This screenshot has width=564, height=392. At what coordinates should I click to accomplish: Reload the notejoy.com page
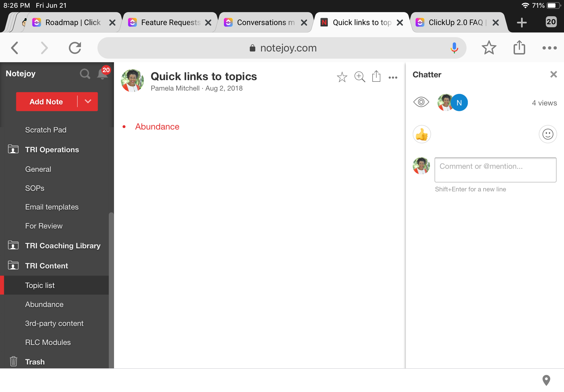(x=75, y=48)
